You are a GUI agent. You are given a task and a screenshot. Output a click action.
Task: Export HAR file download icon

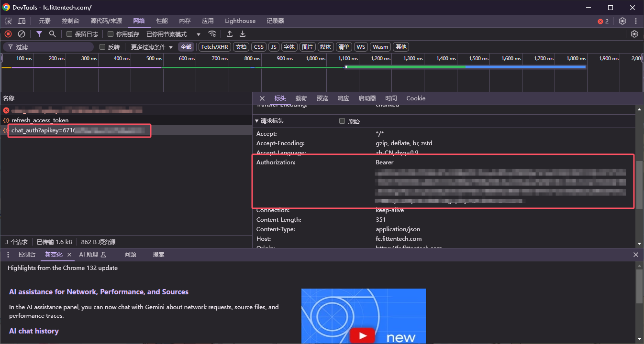(243, 34)
